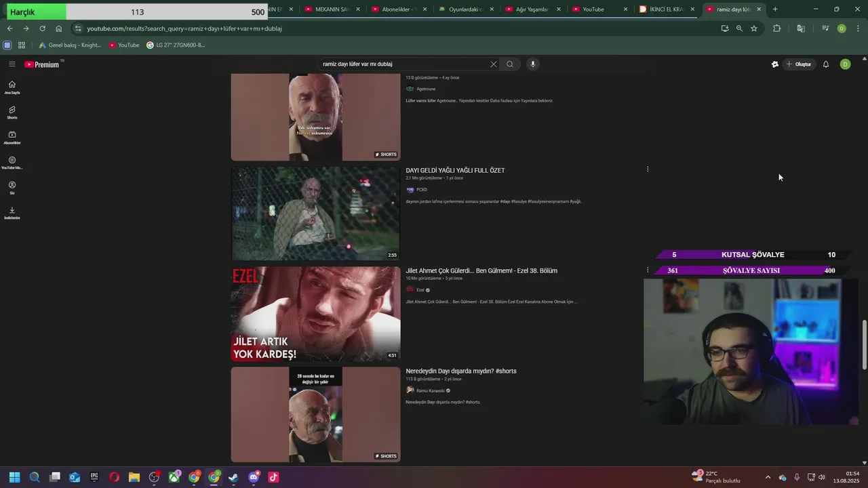Open Discord from the taskbar

(254, 477)
